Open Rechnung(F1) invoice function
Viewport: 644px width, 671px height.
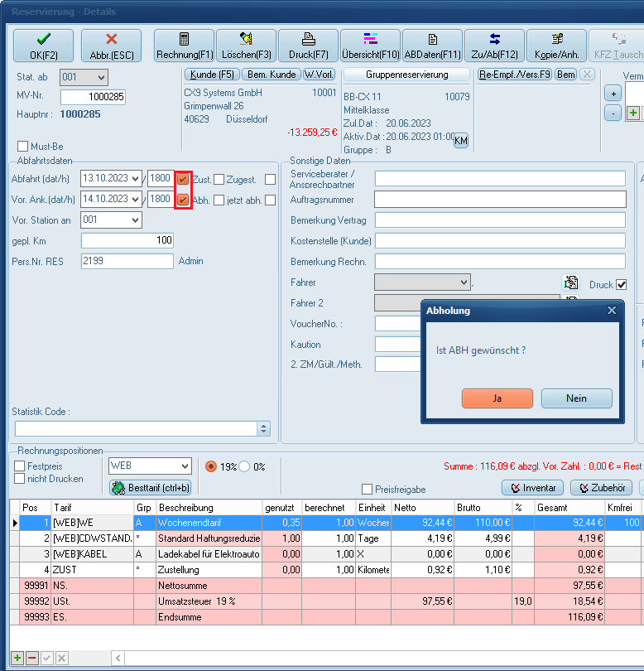point(184,46)
